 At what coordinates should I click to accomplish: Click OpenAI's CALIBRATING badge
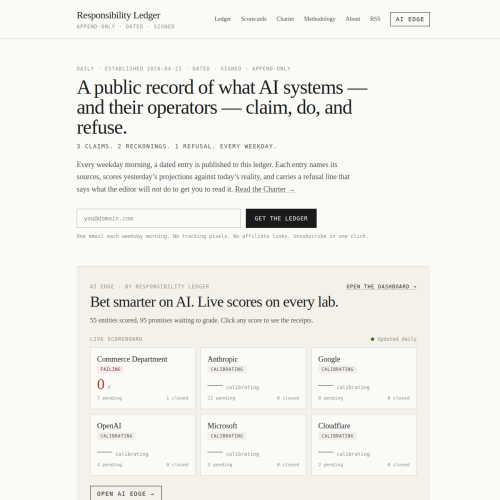pyautogui.click(x=116, y=436)
